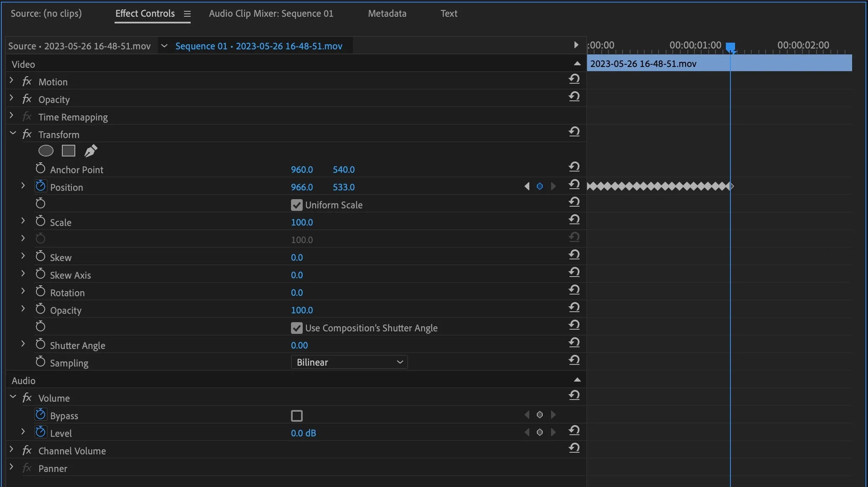
Task: Collapse the Transform effect
Action: [x=13, y=133]
